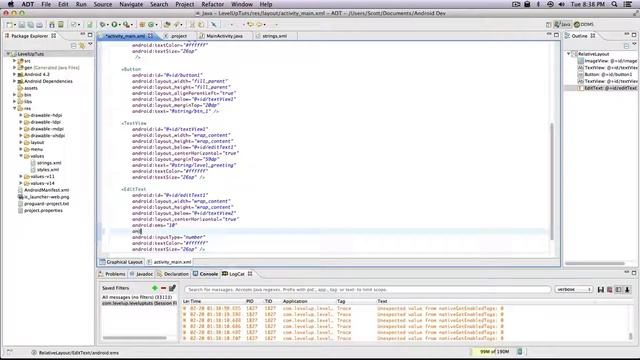Run garbage collector trash icon

click(x=520, y=351)
